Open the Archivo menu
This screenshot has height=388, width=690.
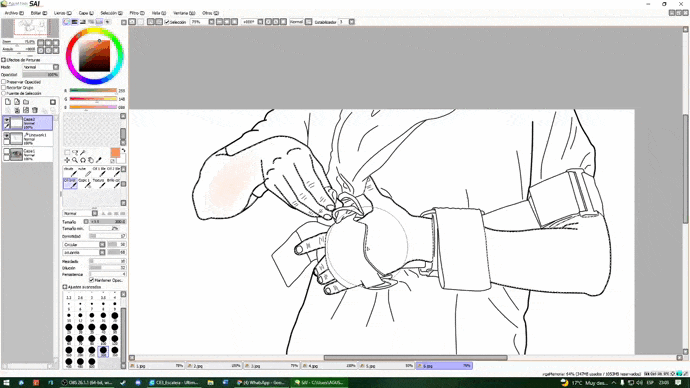14,13
